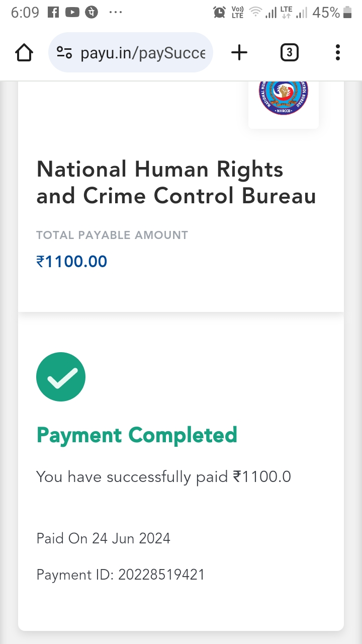Open the browser three-dot menu
This screenshot has height=644, width=362.
[x=337, y=52]
